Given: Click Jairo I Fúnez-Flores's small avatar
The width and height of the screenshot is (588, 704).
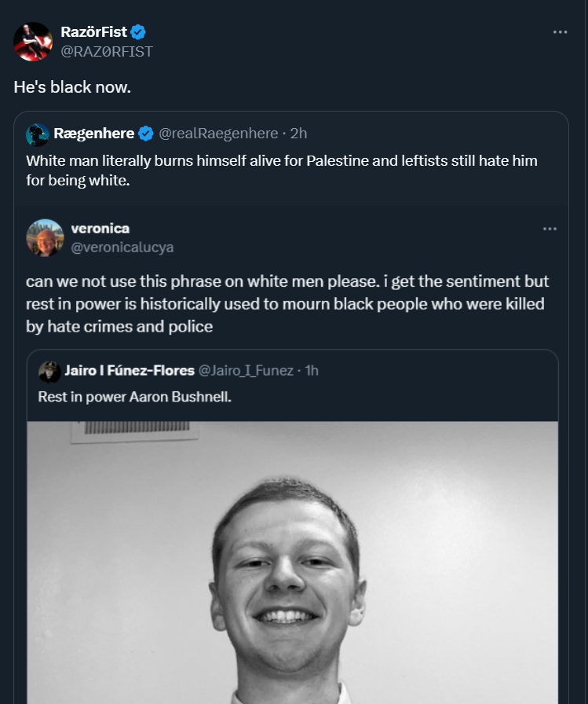Looking at the screenshot, I should [49, 371].
